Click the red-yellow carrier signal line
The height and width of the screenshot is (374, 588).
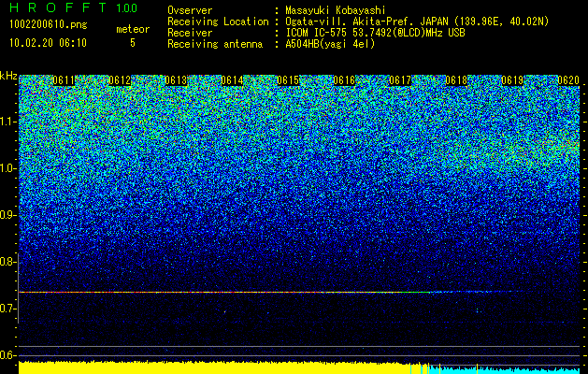(x=223, y=292)
